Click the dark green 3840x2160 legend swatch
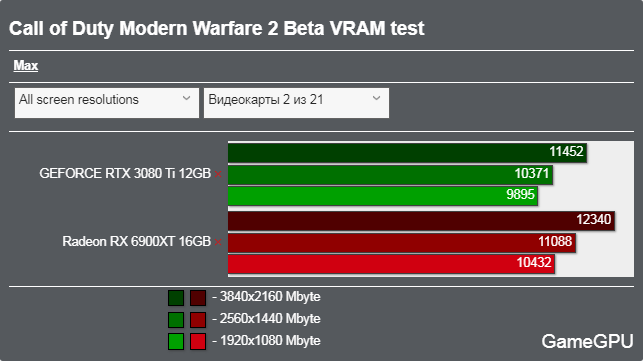The image size is (643, 361). click(176, 298)
